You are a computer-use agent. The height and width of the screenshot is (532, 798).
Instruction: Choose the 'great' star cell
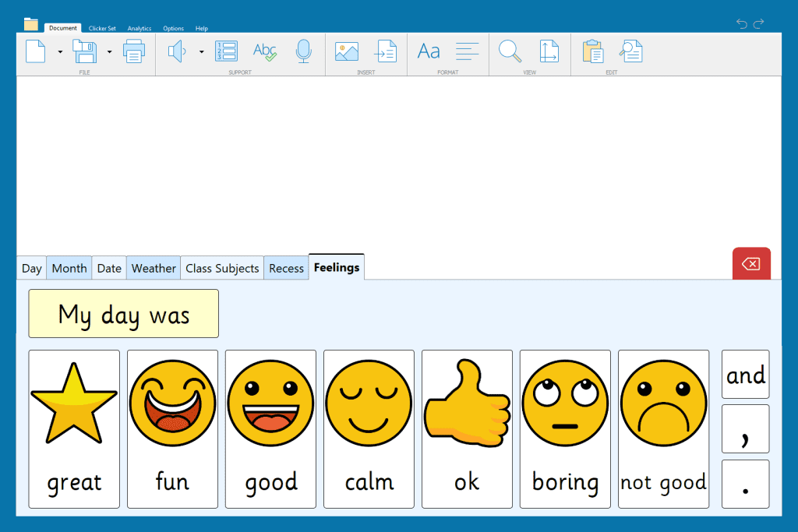pos(74,428)
